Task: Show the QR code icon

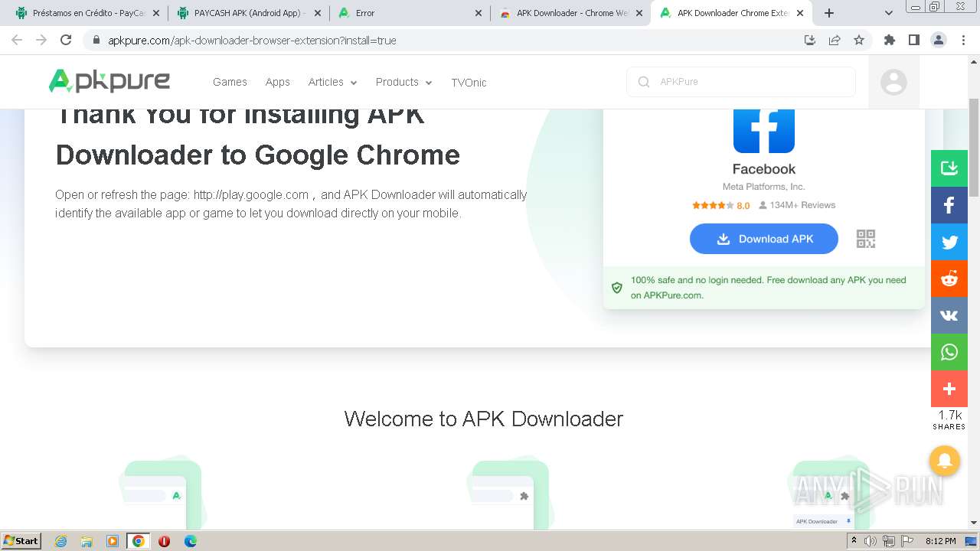Action: pos(866,239)
